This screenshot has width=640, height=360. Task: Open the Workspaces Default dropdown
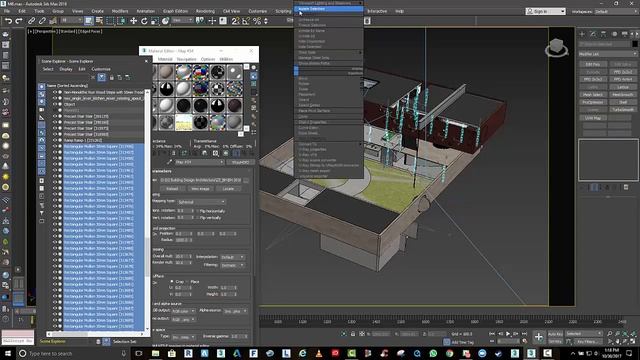616,11
